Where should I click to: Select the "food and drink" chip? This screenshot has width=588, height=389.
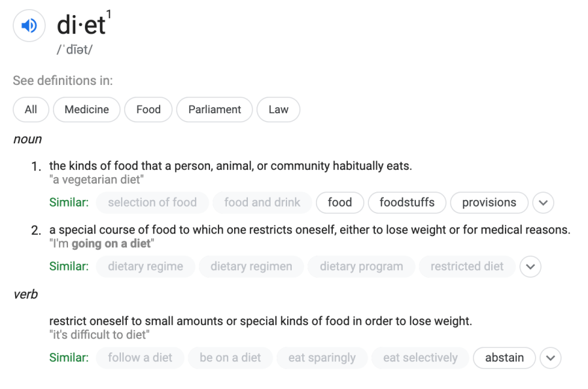pos(262,203)
